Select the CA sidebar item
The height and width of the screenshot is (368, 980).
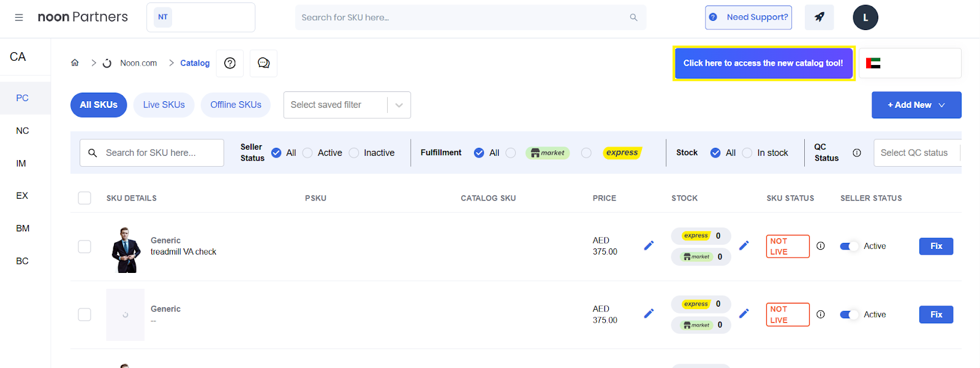click(18, 57)
